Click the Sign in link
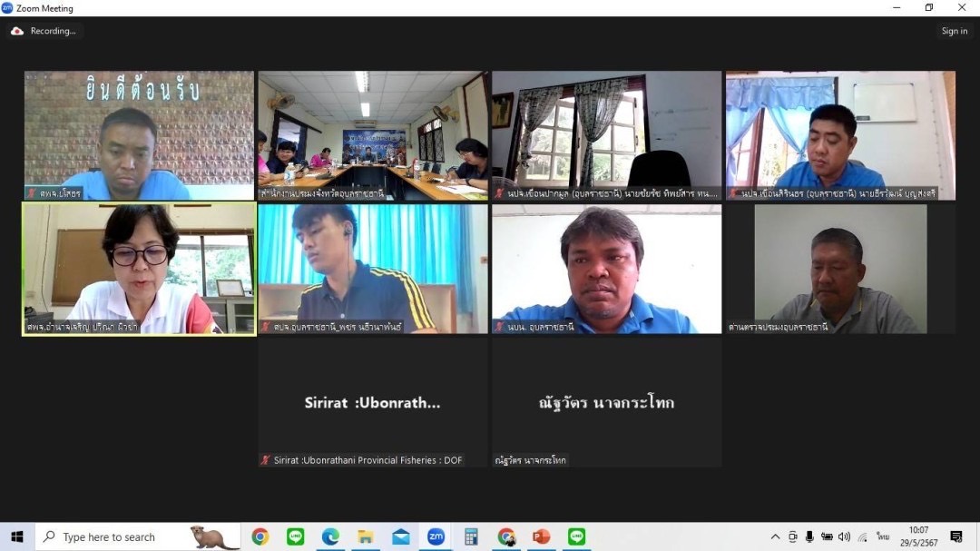This screenshot has height=551, width=980. pyautogui.click(x=955, y=30)
